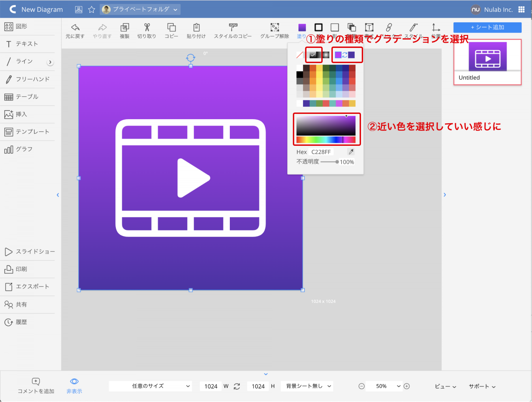The width and height of the screenshot is (532, 402).
Task: Click the 不透明度 opacity slider handle
Action: [x=337, y=162]
